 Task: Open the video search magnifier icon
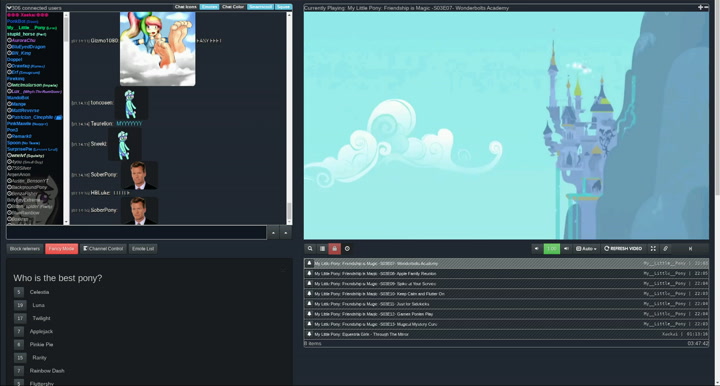click(x=310, y=249)
